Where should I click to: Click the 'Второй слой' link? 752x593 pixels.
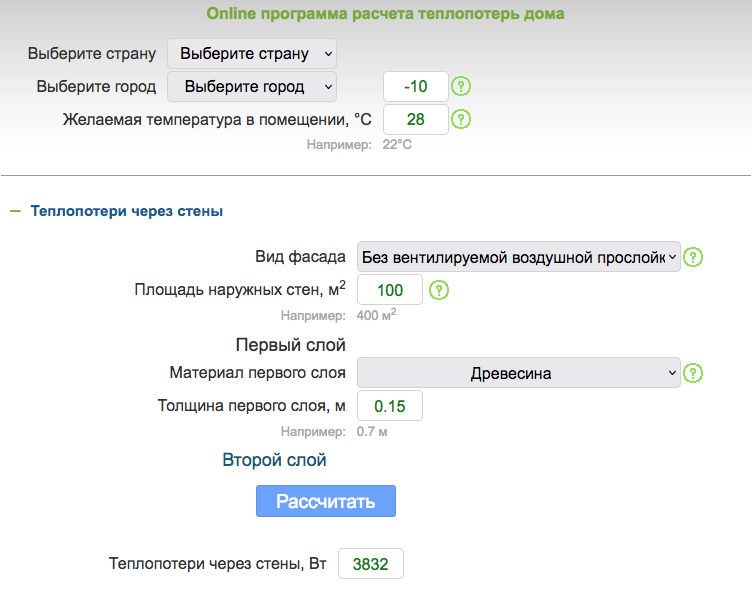tap(274, 460)
